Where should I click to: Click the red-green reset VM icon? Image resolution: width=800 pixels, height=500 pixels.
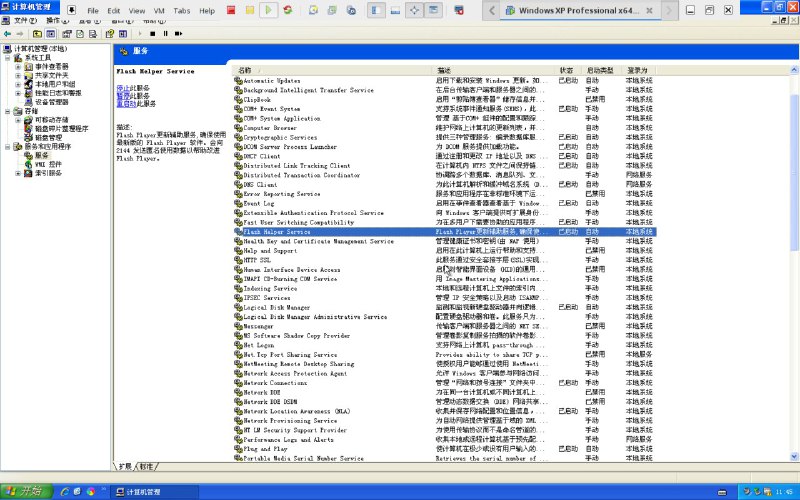(x=288, y=10)
